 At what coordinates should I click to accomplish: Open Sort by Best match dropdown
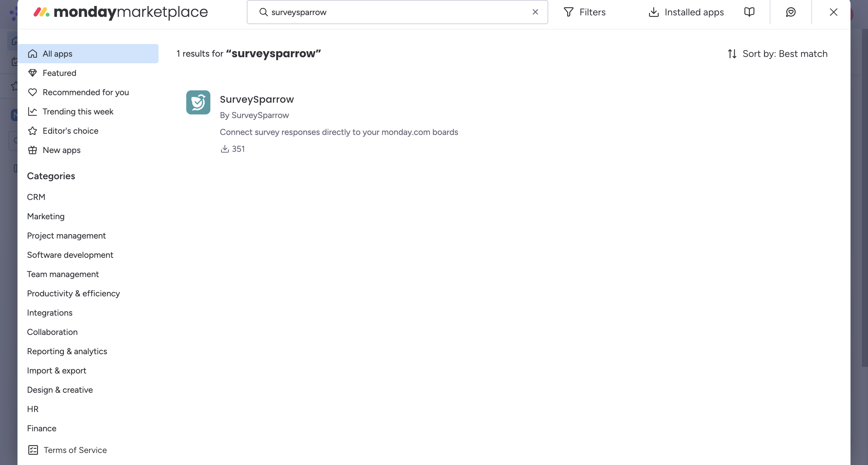(x=777, y=54)
